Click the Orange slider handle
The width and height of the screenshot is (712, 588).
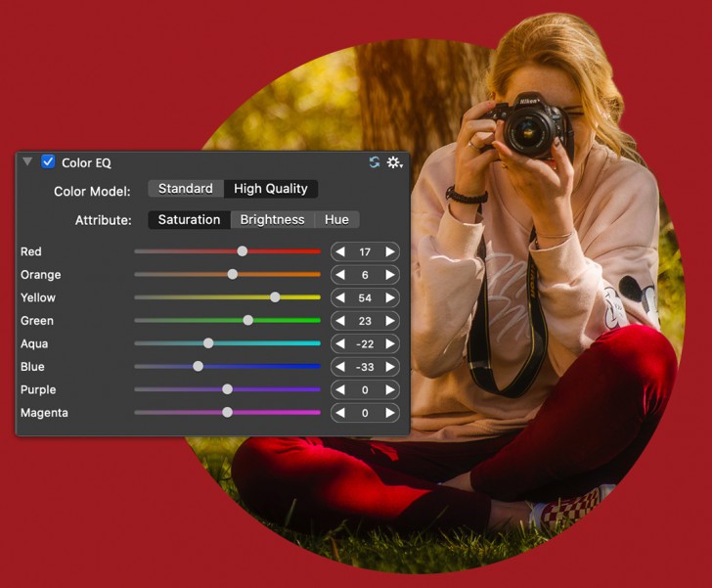tap(233, 275)
